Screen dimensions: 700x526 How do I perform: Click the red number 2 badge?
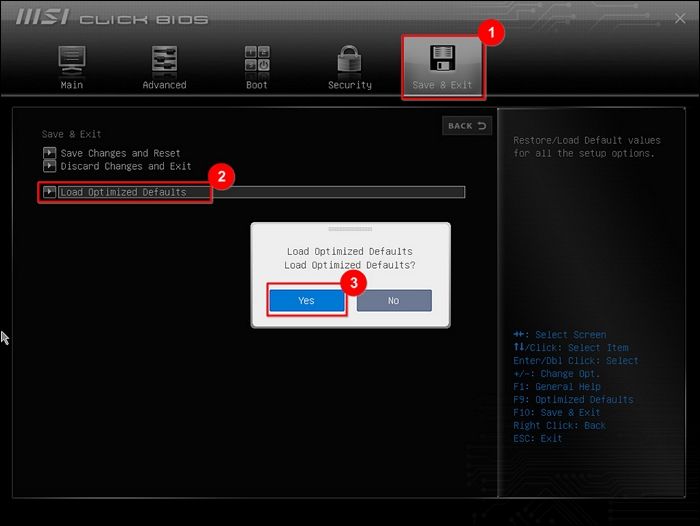tap(223, 176)
